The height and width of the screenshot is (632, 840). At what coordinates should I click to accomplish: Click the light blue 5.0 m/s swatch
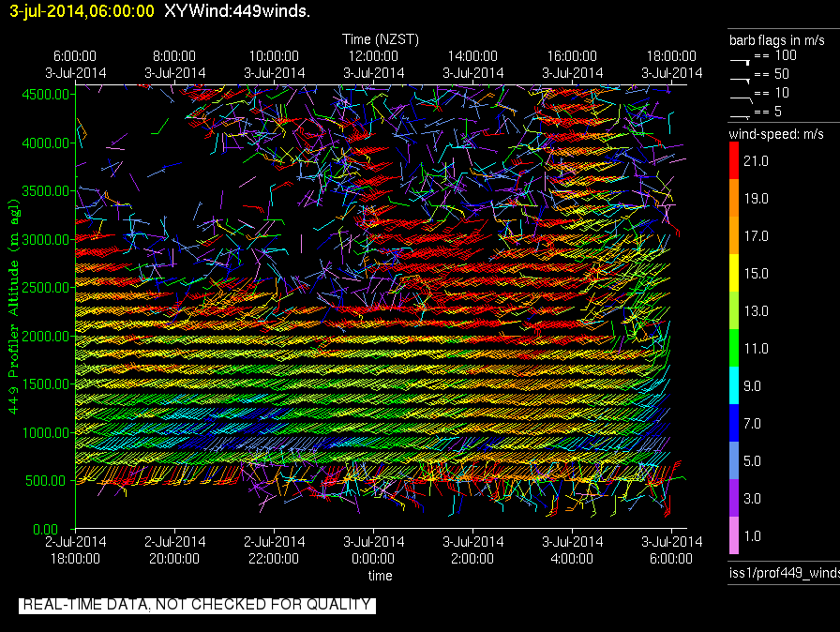coord(734,460)
